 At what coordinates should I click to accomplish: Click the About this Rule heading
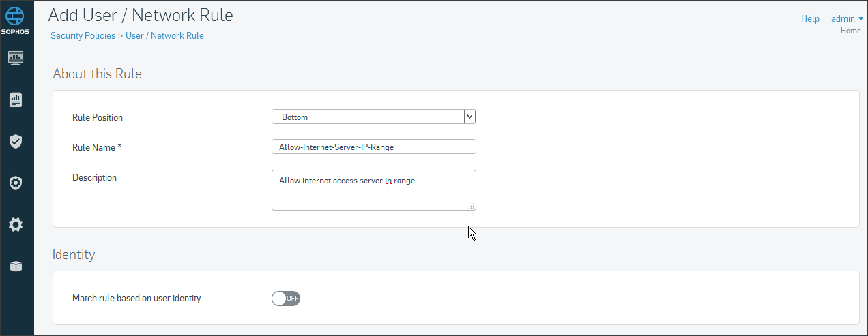[97, 74]
